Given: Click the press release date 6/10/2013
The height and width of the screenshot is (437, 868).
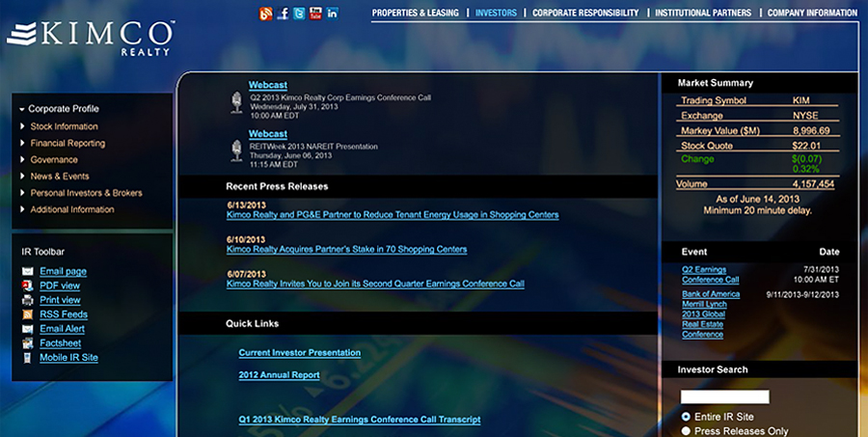Looking at the screenshot, I should (246, 239).
